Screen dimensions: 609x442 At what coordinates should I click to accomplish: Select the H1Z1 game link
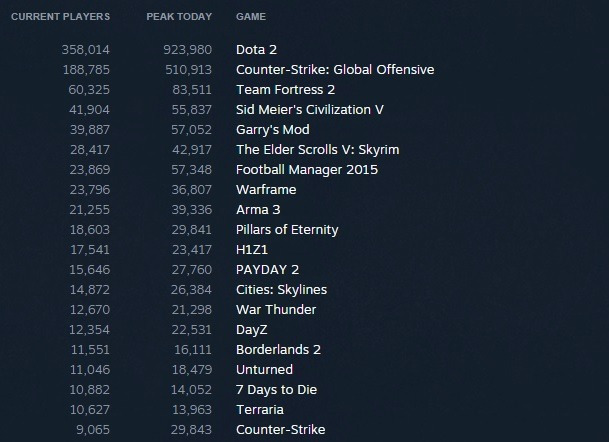(x=252, y=250)
